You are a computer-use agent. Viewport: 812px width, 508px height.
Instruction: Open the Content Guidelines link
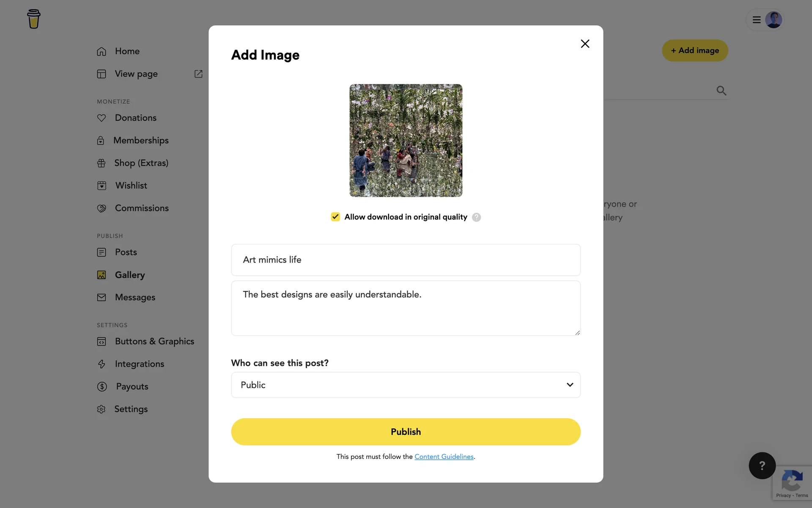click(444, 456)
